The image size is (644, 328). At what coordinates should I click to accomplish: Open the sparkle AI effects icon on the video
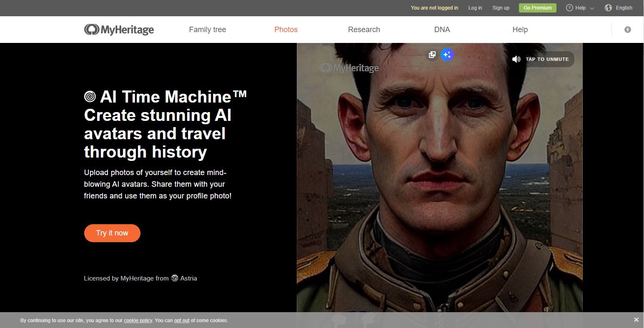click(x=447, y=55)
